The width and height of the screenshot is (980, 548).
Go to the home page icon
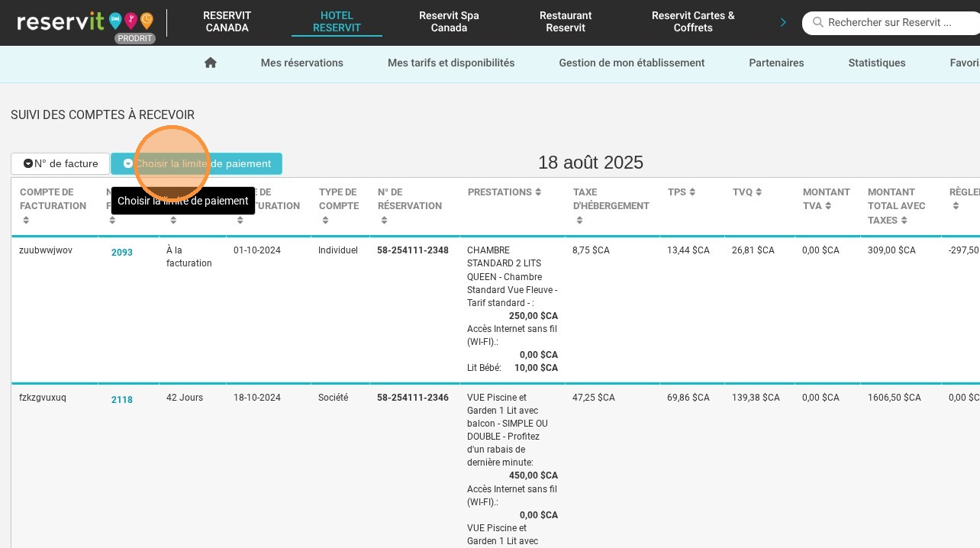[211, 63]
